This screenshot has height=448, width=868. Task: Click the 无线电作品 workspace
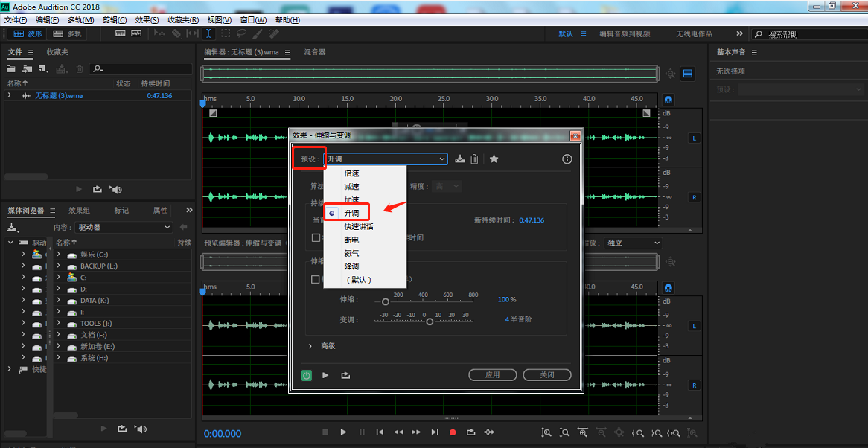coord(695,33)
